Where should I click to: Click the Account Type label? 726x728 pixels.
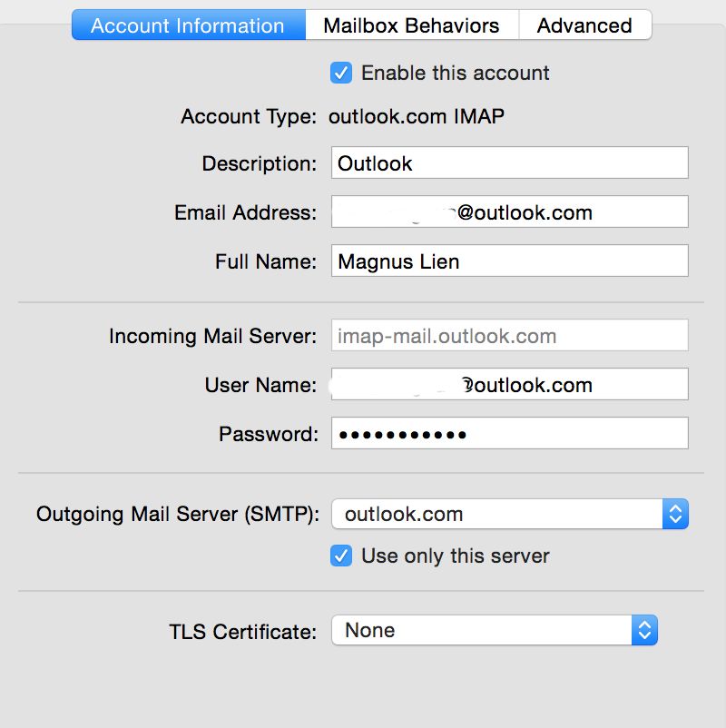pos(249,116)
